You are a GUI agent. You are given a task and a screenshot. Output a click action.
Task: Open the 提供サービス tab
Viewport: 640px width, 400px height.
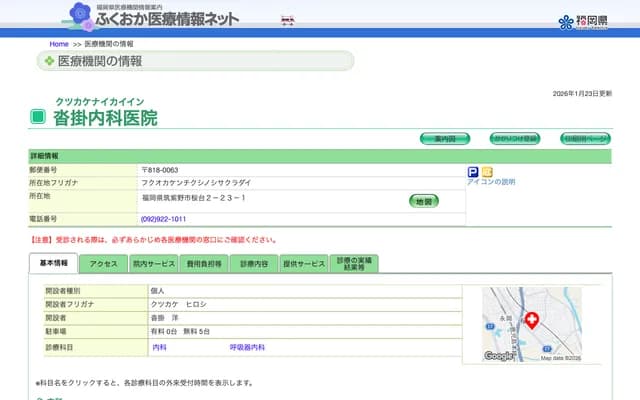click(x=304, y=264)
